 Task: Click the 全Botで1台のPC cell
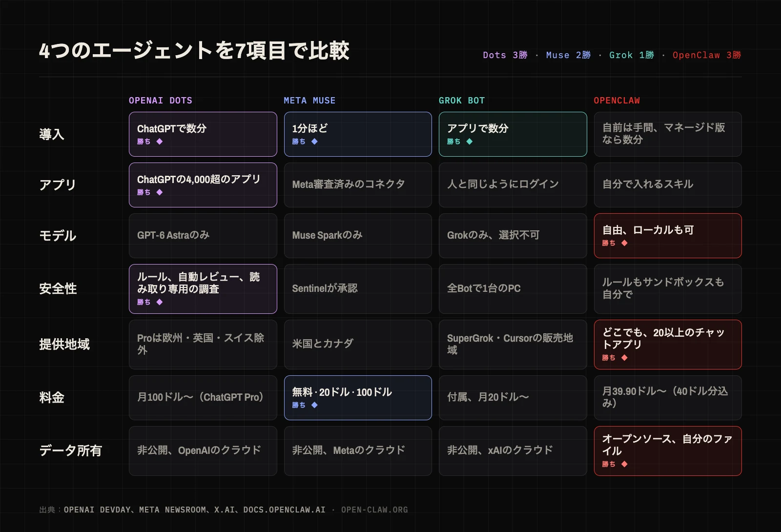point(513,289)
